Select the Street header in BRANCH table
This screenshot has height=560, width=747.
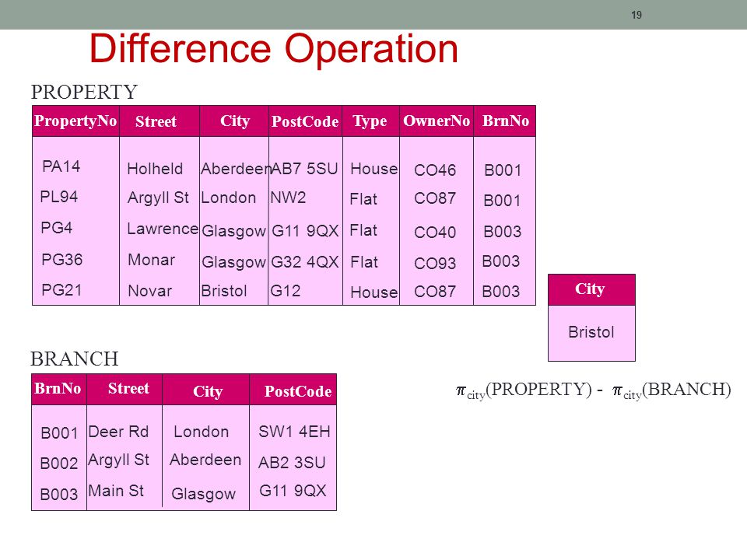point(128,389)
